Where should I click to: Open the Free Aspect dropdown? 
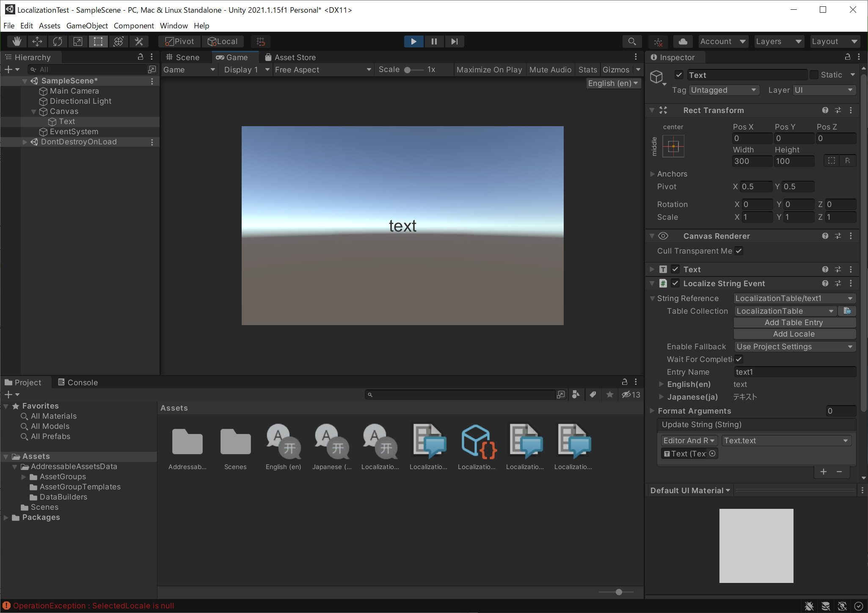322,69
